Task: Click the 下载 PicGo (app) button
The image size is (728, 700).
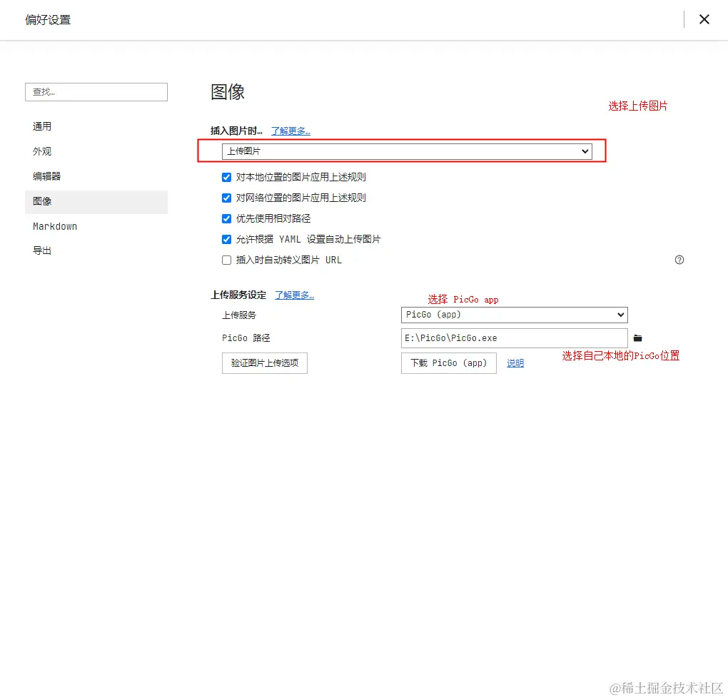Action: click(x=448, y=363)
